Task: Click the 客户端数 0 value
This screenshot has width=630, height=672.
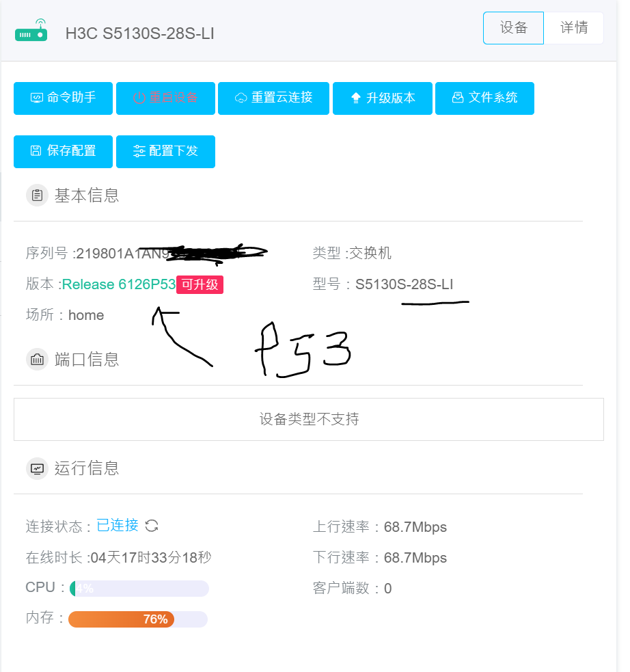Action: (387, 589)
